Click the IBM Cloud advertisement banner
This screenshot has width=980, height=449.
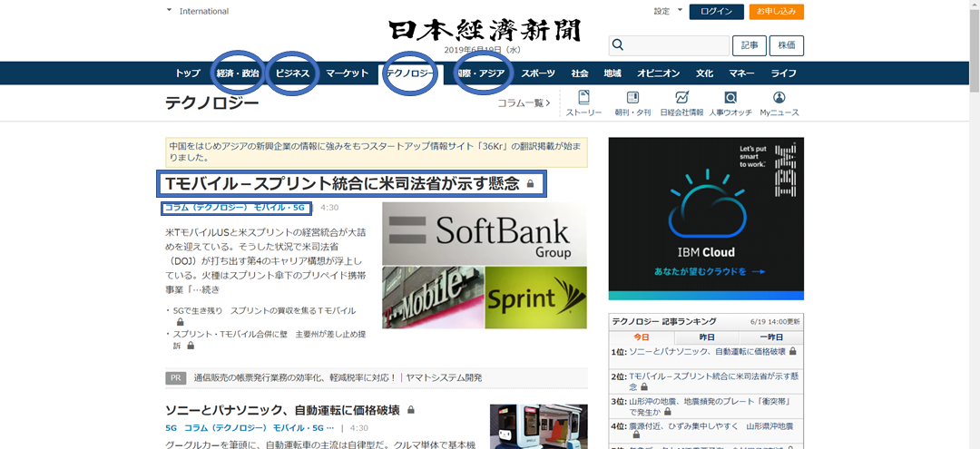[706, 219]
